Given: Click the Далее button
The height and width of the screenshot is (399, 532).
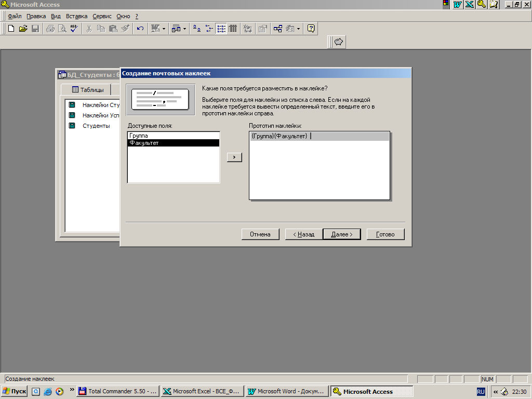Looking at the screenshot, I should pos(342,234).
